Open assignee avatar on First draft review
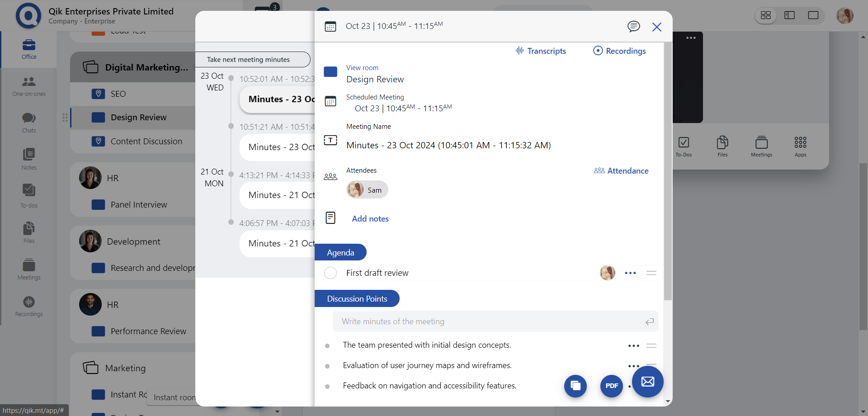The height and width of the screenshot is (416, 868). [x=608, y=273]
